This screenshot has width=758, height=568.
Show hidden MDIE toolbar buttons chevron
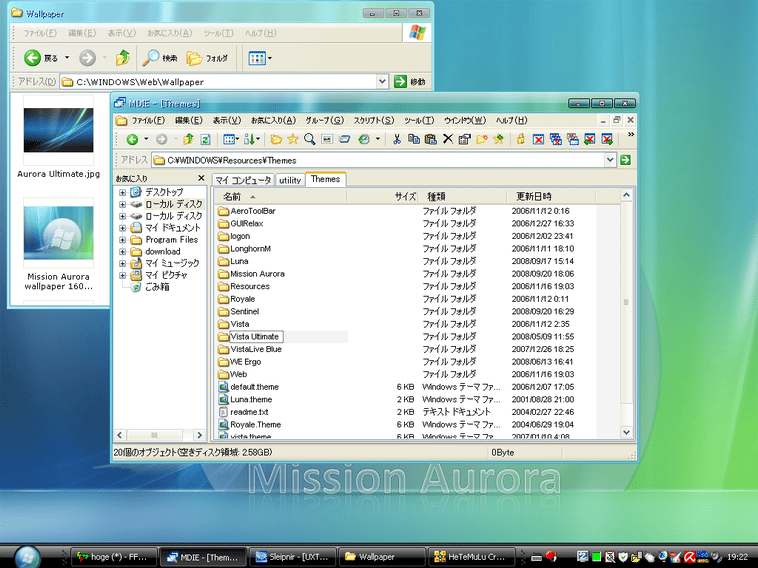coord(630,135)
